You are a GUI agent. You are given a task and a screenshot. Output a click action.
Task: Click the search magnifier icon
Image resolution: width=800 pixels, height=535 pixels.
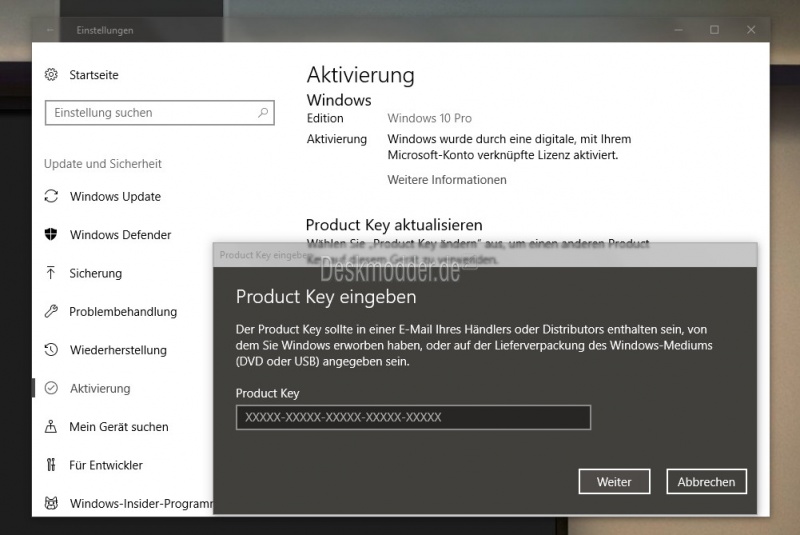(263, 112)
